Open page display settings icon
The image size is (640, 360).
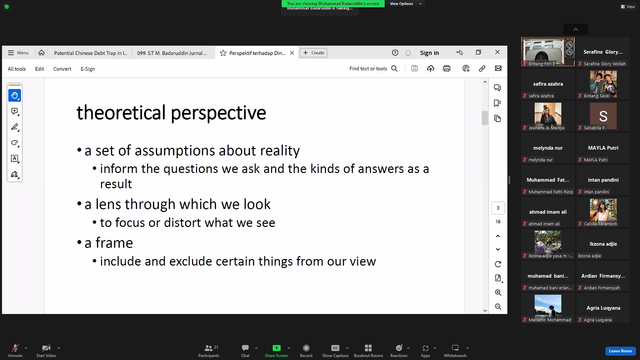(x=498, y=278)
